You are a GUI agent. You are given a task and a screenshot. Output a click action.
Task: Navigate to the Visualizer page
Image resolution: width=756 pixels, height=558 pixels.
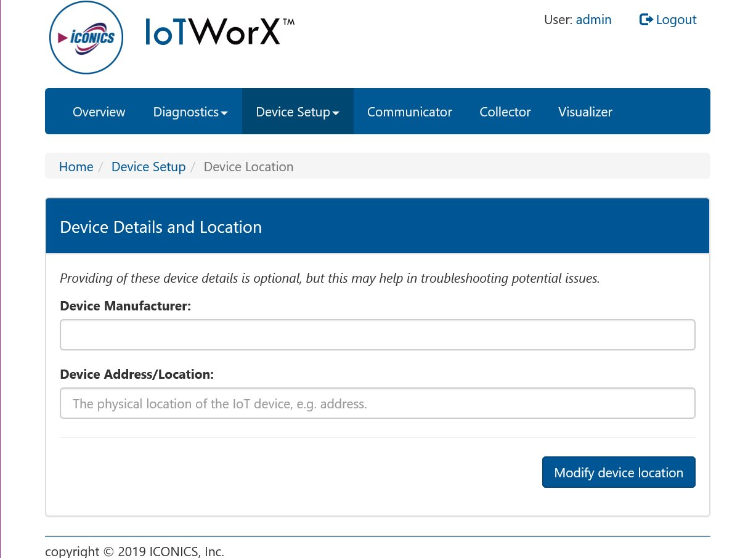(x=585, y=112)
